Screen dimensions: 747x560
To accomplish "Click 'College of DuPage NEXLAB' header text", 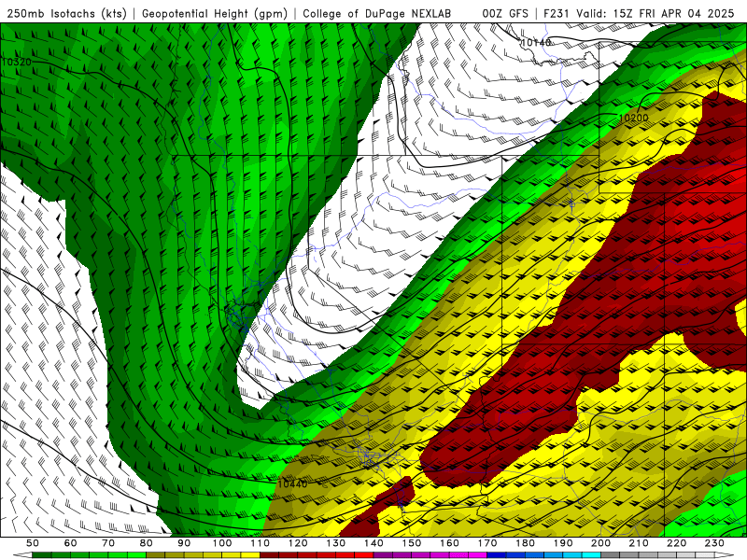I will pyautogui.click(x=376, y=13).
